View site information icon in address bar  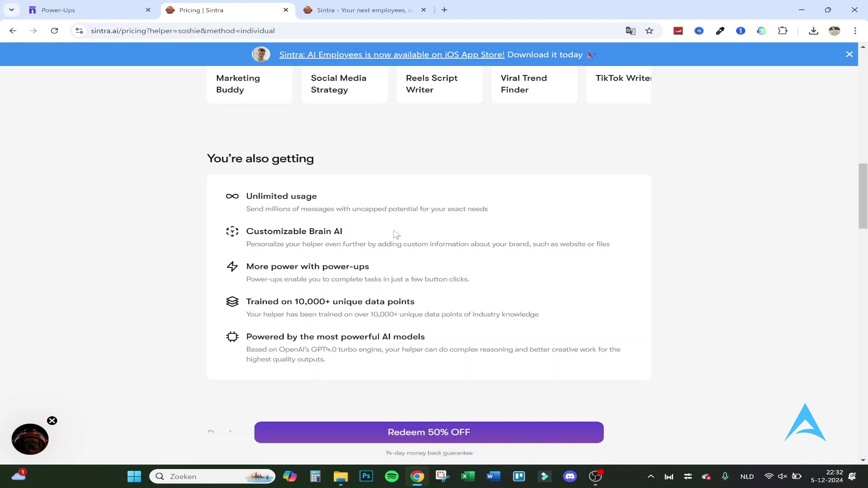point(79,31)
